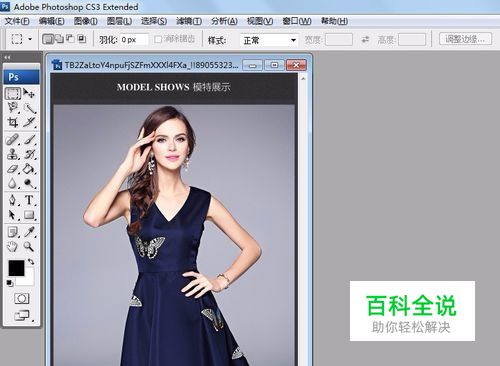Choose Add to Selection mode
Image resolution: width=500 pixels, height=366 pixels.
59,39
